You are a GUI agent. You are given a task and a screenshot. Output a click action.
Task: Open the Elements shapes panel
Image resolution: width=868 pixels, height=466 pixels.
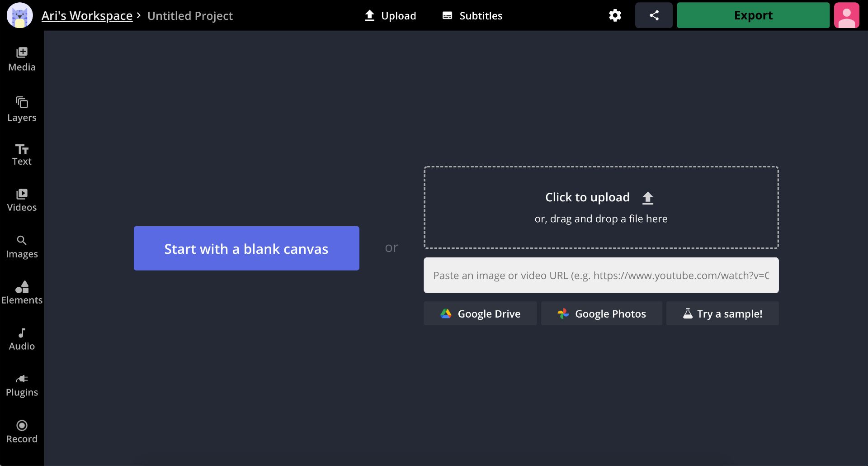(22, 293)
